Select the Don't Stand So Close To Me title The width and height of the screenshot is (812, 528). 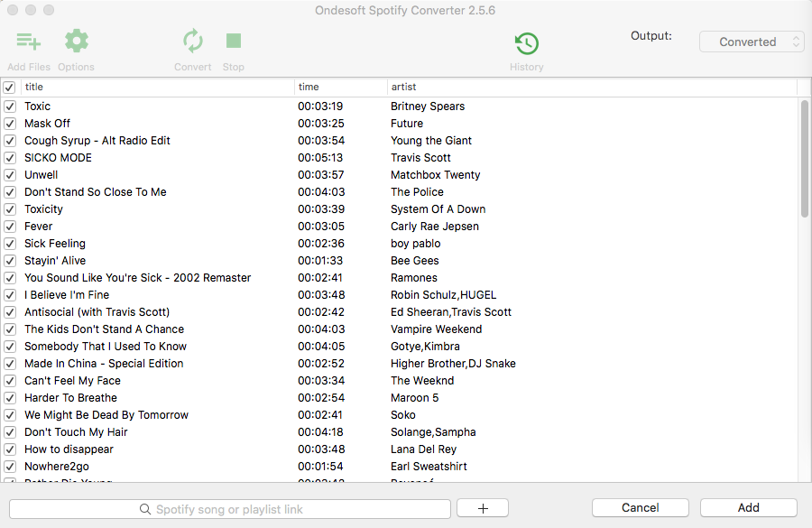pos(96,191)
